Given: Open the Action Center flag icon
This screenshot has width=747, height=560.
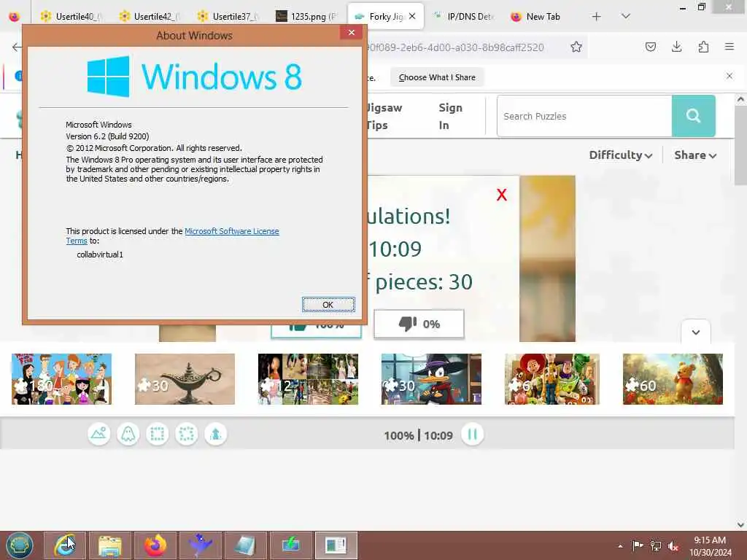Looking at the screenshot, I should pyautogui.click(x=638, y=545).
